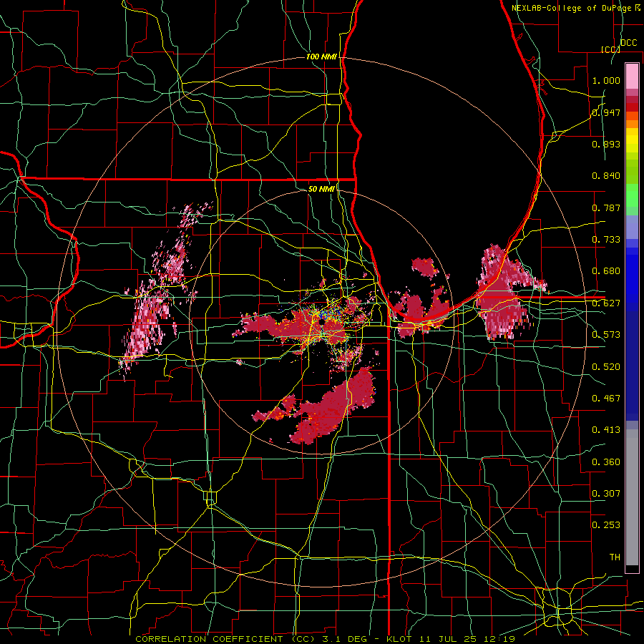Click the 3.1 DEG elevation text
This screenshot has width=644, height=644.
point(345,639)
